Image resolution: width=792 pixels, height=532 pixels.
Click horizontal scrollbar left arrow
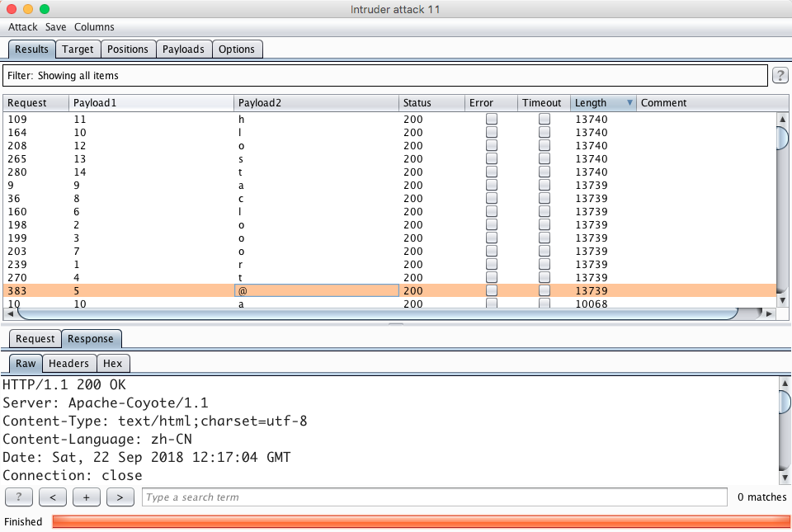(10, 313)
